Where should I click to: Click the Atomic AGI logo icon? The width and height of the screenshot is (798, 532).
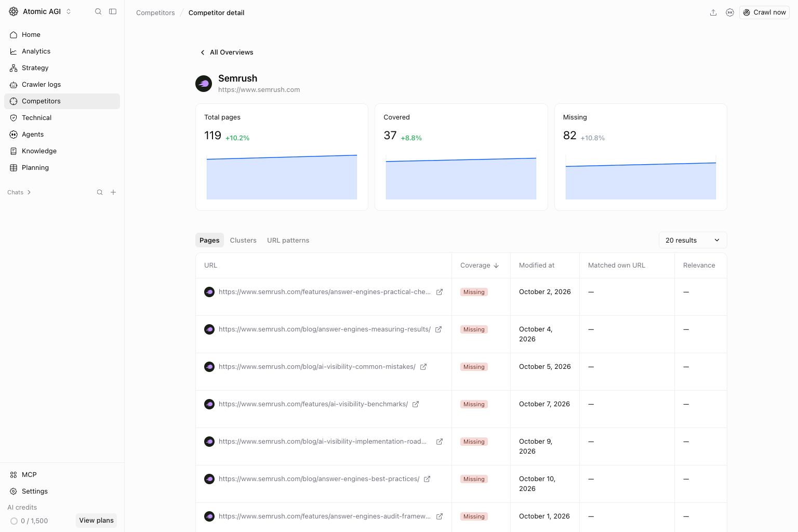pyautogui.click(x=14, y=11)
